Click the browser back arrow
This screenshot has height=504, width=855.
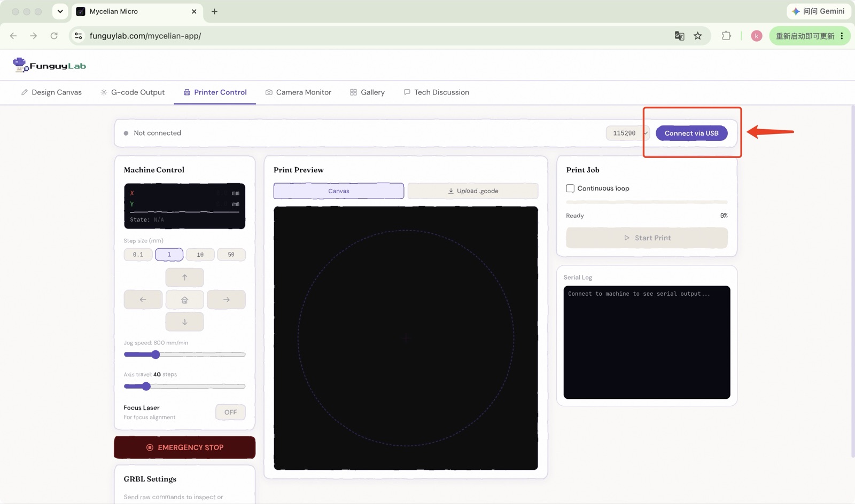pos(13,36)
